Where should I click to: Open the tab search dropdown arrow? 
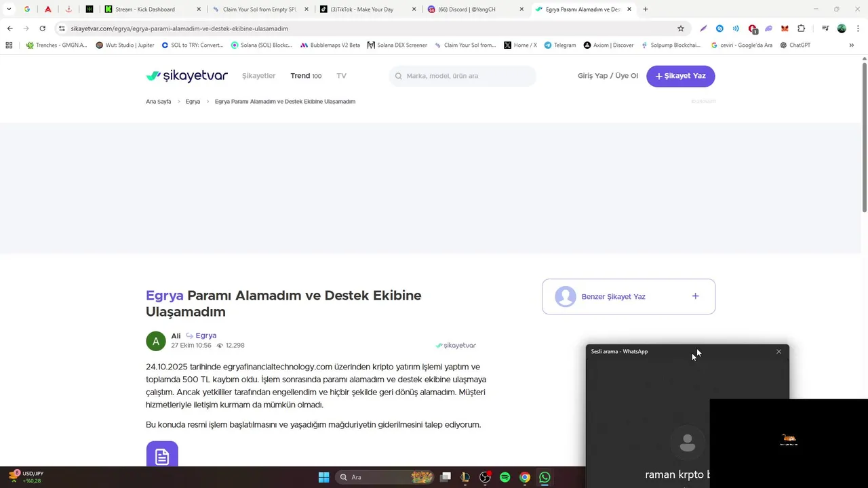9,9
